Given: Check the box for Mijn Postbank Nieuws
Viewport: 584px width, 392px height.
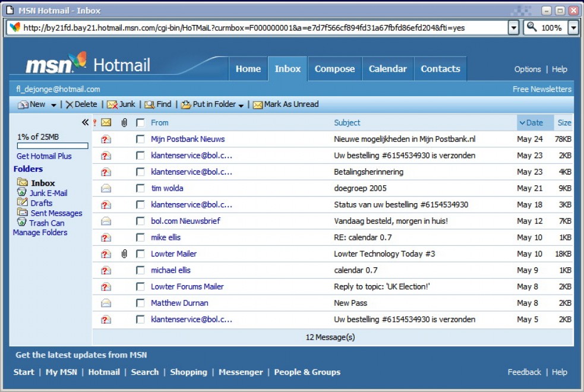Looking at the screenshot, I should (x=140, y=139).
